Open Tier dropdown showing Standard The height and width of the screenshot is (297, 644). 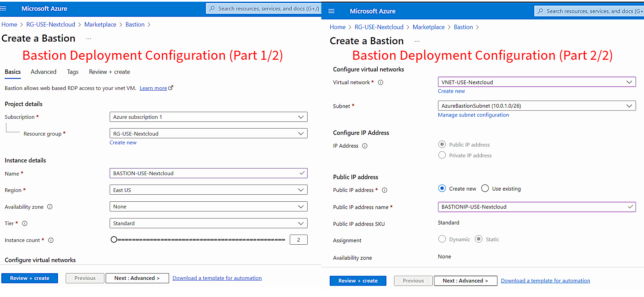(x=208, y=224)
